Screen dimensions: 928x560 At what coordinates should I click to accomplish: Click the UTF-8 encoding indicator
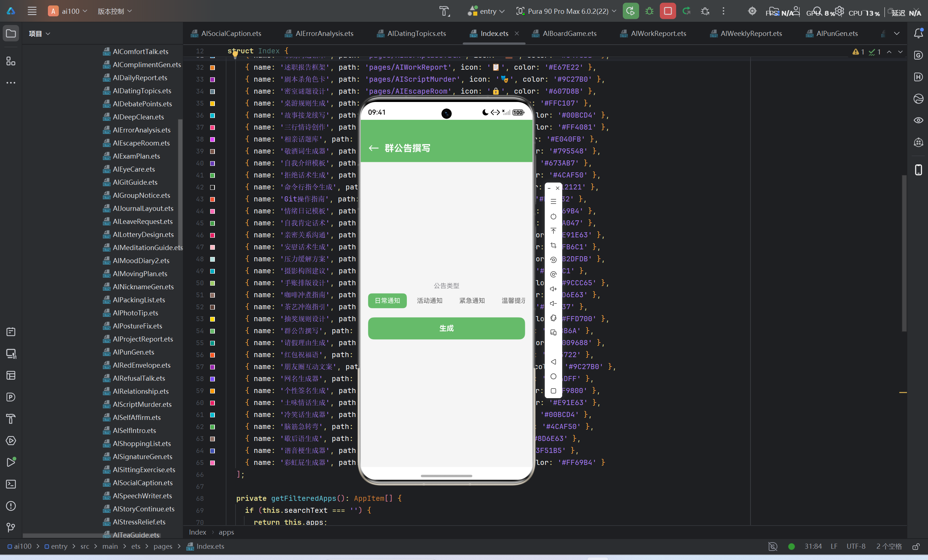[x=856, y=546]
